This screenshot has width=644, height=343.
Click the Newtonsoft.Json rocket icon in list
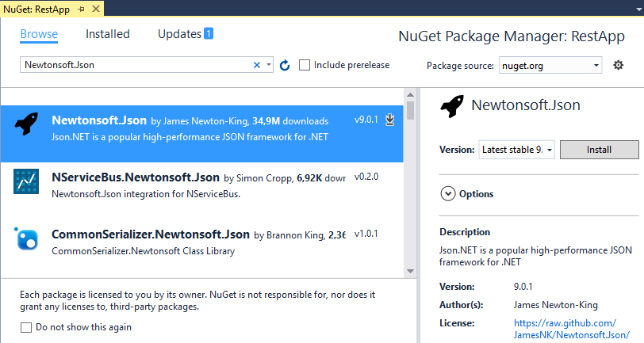26,124
